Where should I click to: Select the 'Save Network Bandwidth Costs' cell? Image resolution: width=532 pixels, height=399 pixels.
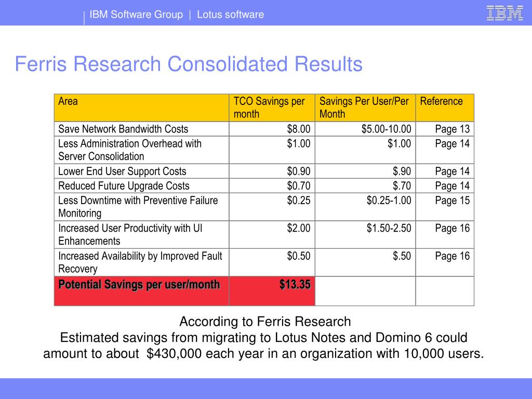[141, 129]
